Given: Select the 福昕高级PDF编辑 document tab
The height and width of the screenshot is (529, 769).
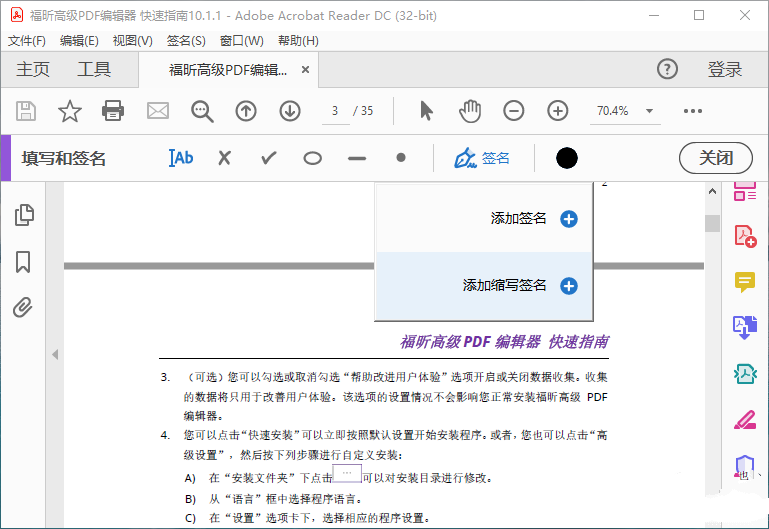Looking at the screenshot, I should (228, 70).
